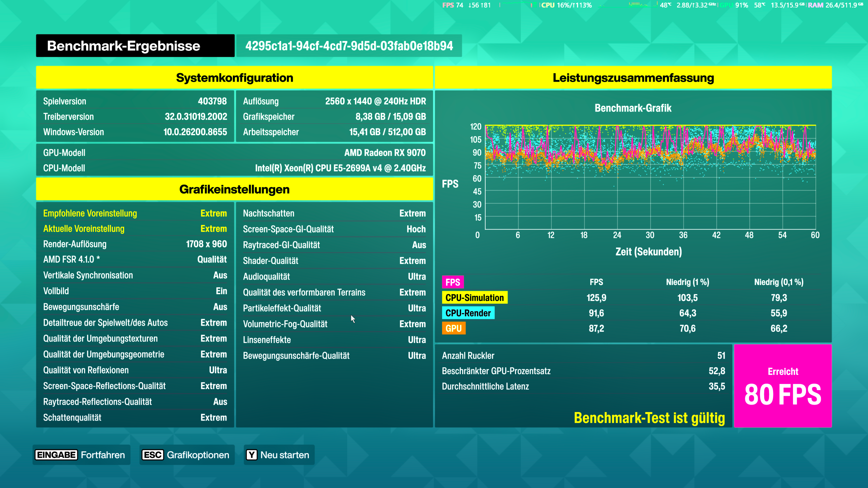Click Screen-Space-Reflections-Qualität row
Image resolution: width=868 pixels, height=488 pixels.
(x=135, y=386)
